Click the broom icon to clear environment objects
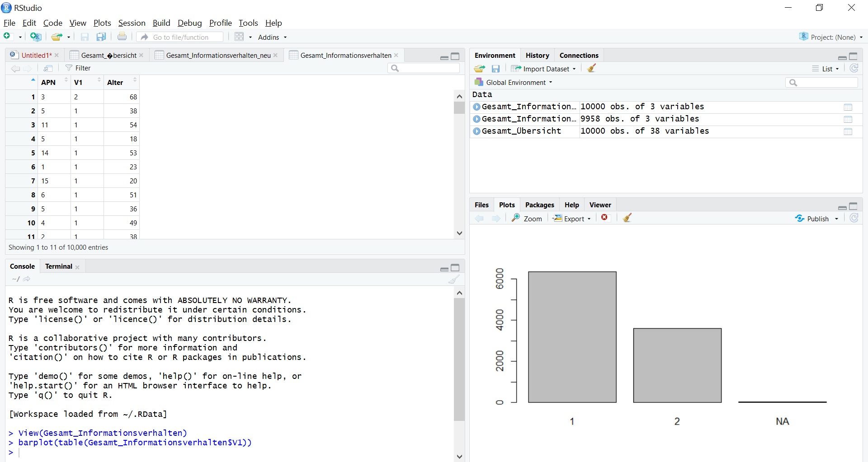The width and height of the screenshot is (868, 462). (591, 69)
